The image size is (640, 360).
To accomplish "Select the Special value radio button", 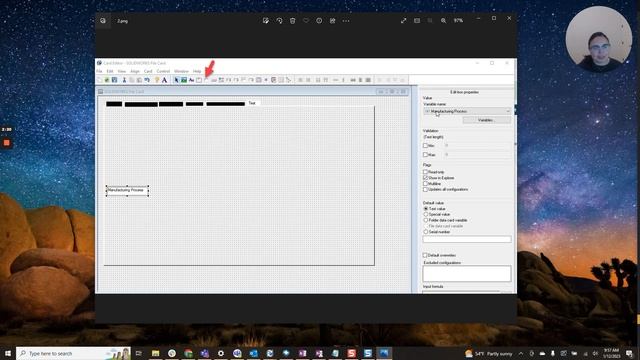I will pyautogui.click(x=426, y=214).
